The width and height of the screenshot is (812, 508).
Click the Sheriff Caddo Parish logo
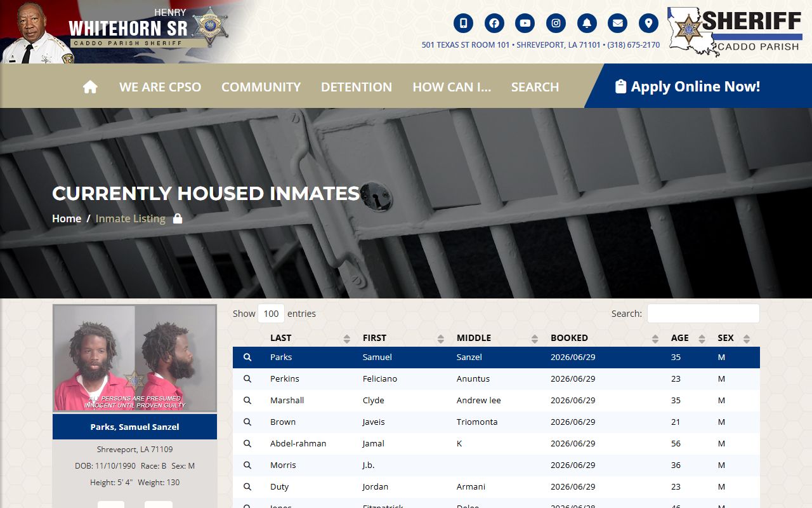[735, 32]
